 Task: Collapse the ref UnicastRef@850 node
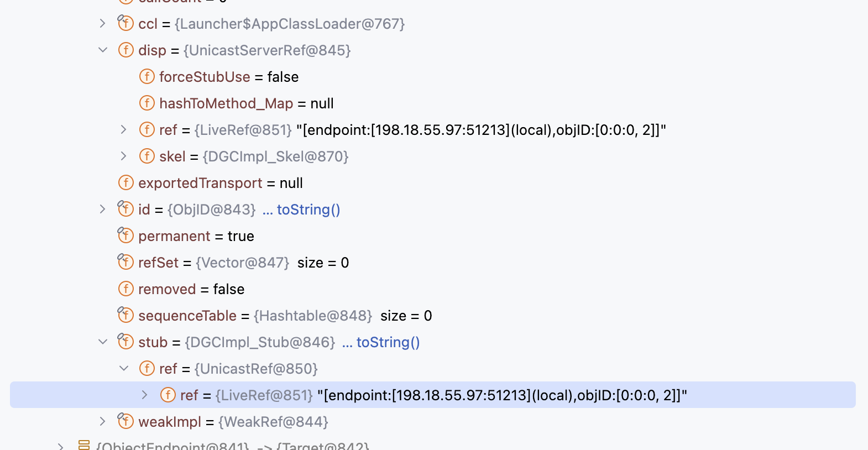124,369
